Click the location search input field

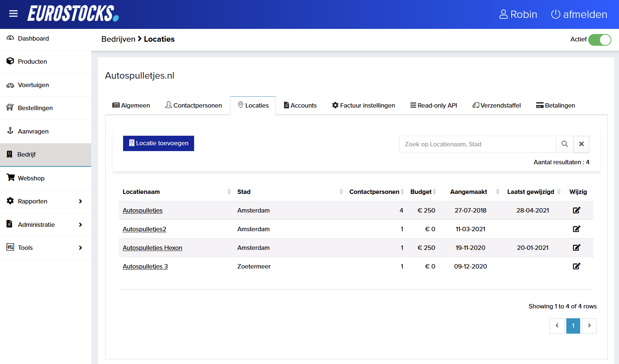click(x=477, y=144)
